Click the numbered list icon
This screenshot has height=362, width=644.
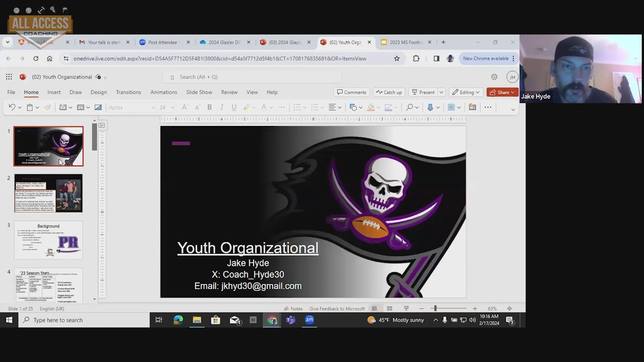[x=314, y=107]
